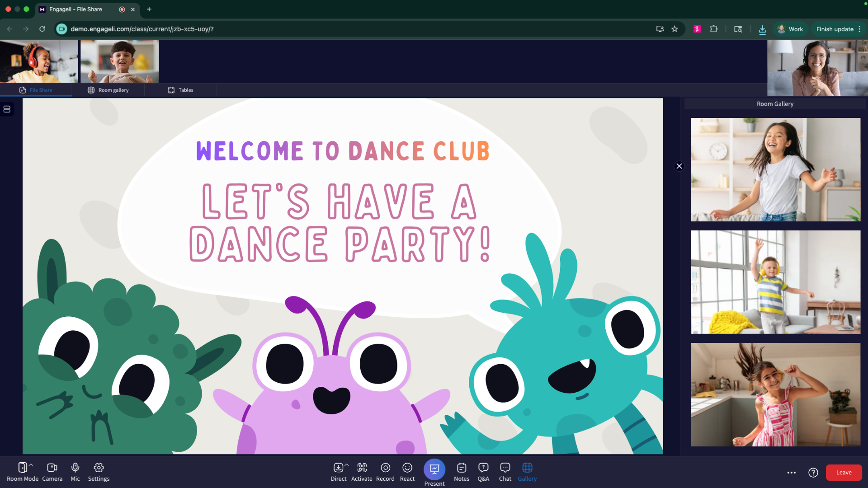The height and width of the screenshot is (488, 868).
Task: Click the Finish update button
Action: click(834, 28)
